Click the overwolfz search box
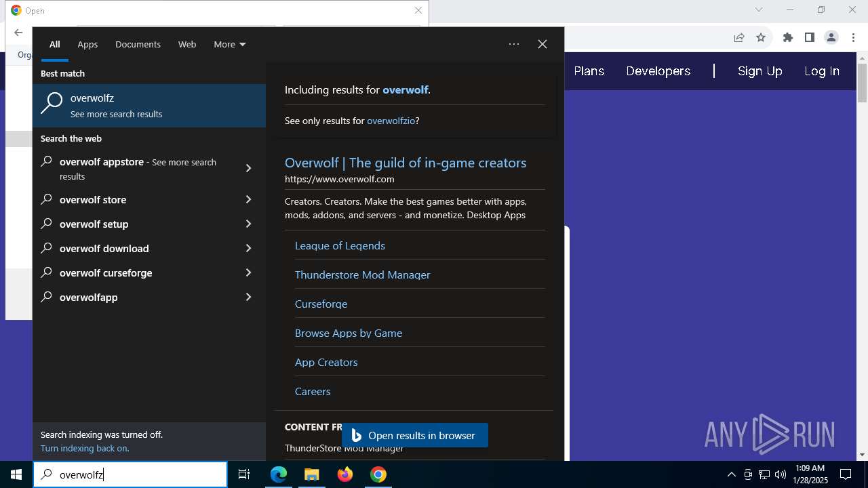Screen dimensions: 868x488 click(x=130, y=474)
